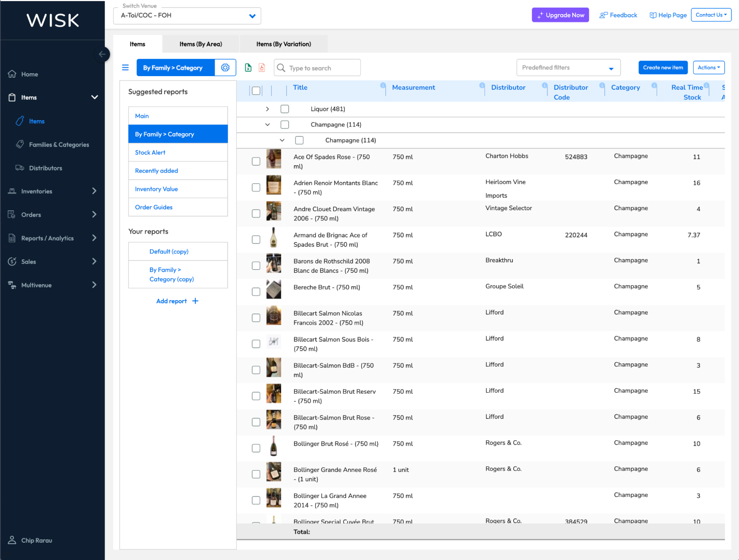The width and height of the screenshot is (739, 560).
Task: Collapse sidebar with the arrow button
Action: tap(102, 54)
